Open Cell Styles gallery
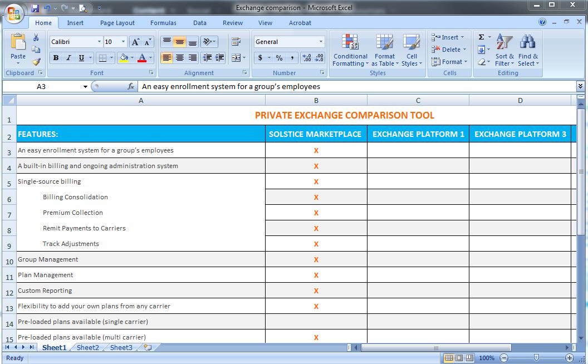Screen dimensions: 588x364 411,50
